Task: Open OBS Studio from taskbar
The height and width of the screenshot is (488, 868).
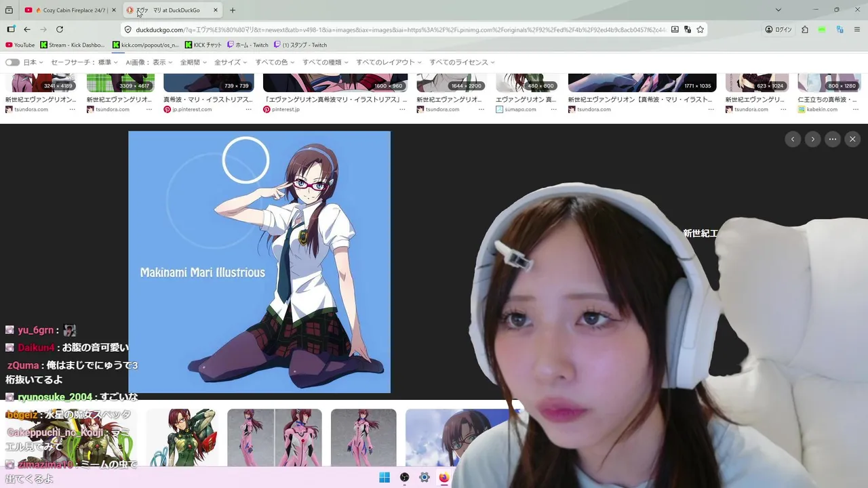Action: tap(404, 477)
